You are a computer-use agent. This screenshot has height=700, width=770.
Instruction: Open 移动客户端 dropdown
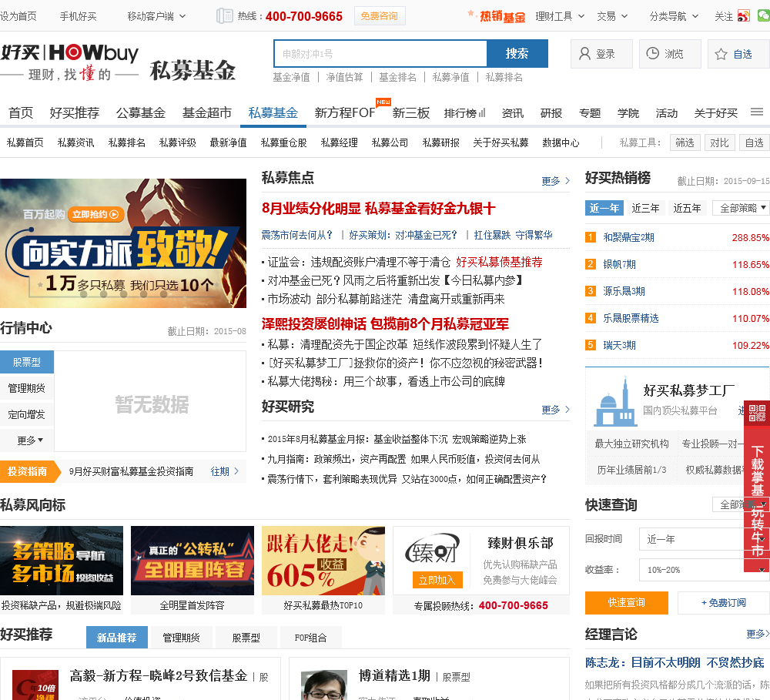pos(156,16)
